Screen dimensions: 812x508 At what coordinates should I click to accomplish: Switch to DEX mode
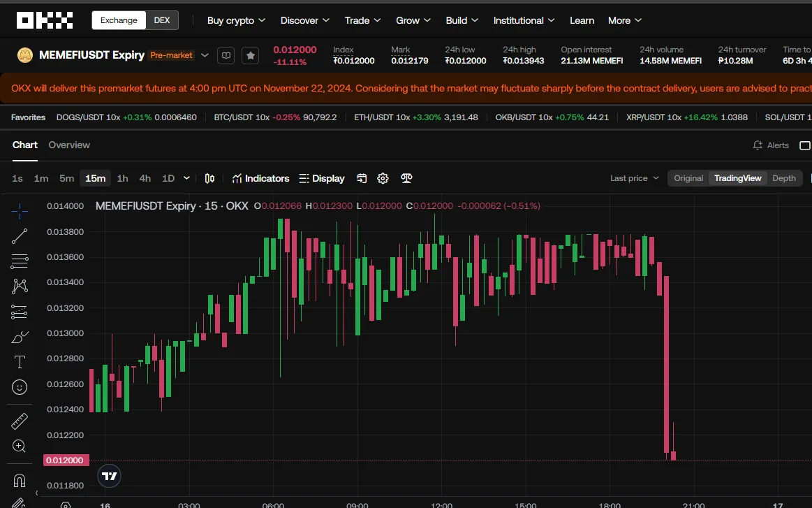pos(162,20)
